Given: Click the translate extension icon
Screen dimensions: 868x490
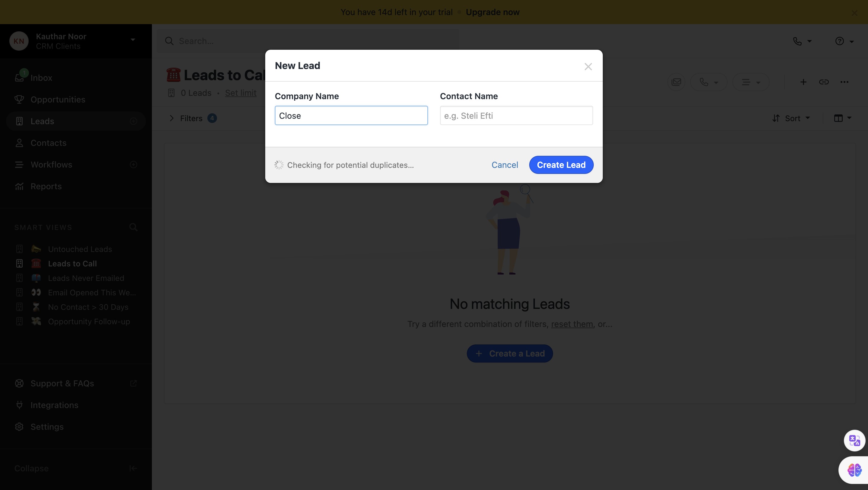Looking at the screenshot, I should pos(854,440).
